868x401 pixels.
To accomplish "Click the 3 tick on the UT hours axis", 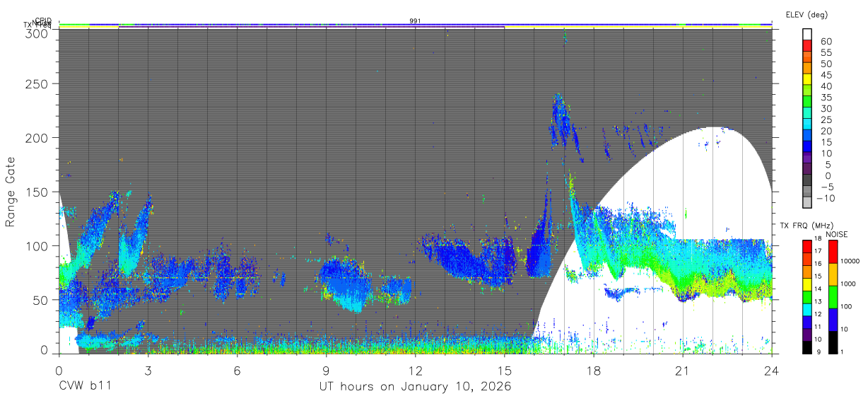I will point(148,370).
